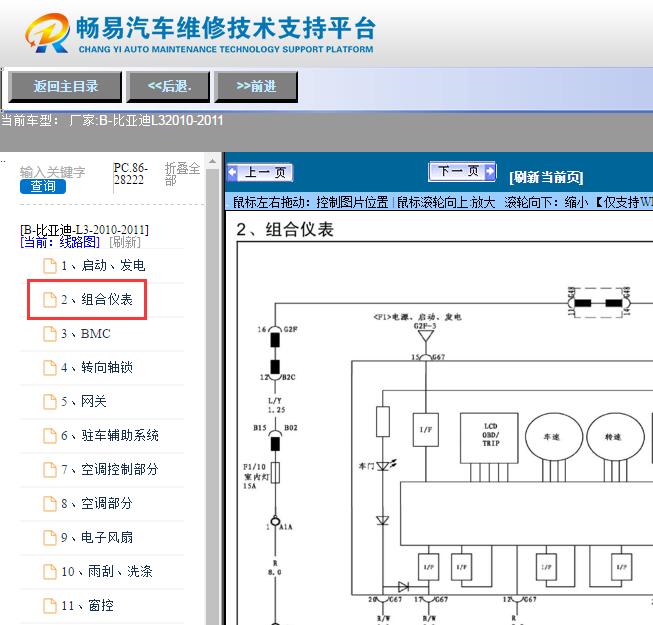Click the 转速 gauge circle in diagram
This screenshot has width=653, height=625.
615,437
